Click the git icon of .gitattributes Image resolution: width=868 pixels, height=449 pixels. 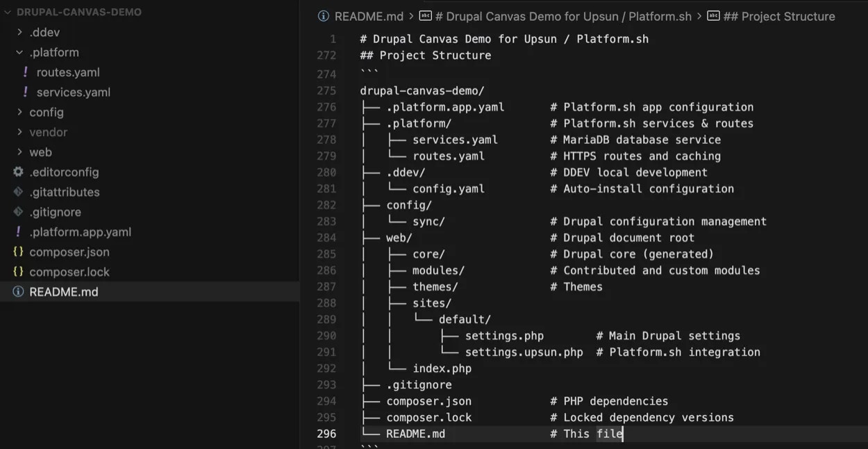(x=18, y=192)
